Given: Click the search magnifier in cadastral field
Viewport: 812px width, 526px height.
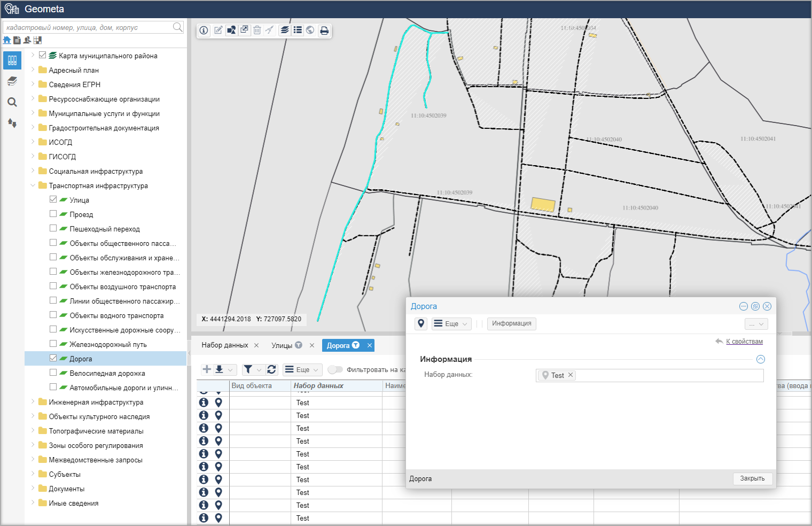Looking at the screenshot, I should point(178,27).
